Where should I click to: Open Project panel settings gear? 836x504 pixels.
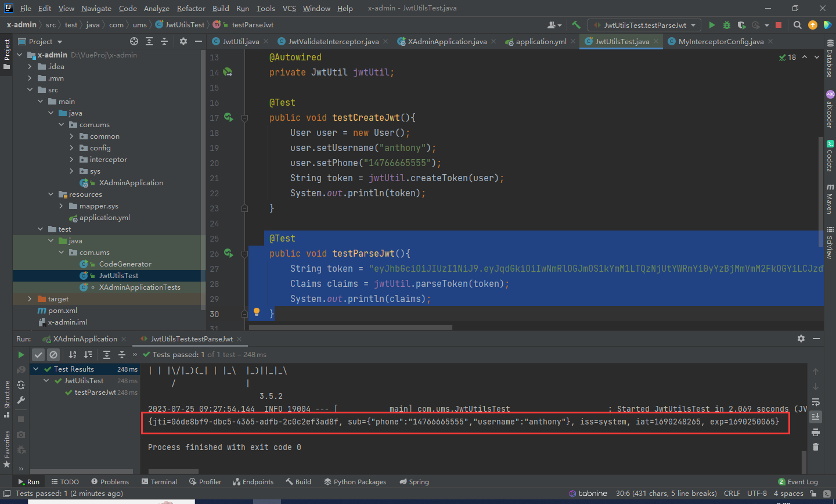(x=183, y=41)
